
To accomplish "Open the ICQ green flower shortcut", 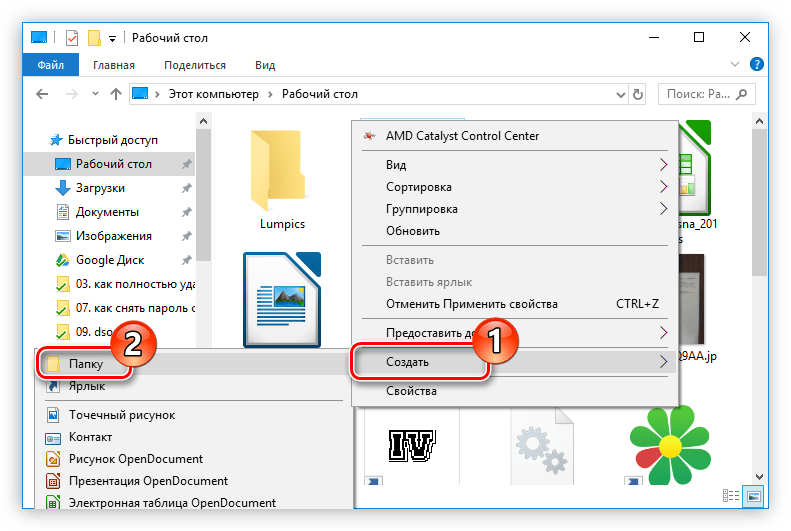I will 670,445.
